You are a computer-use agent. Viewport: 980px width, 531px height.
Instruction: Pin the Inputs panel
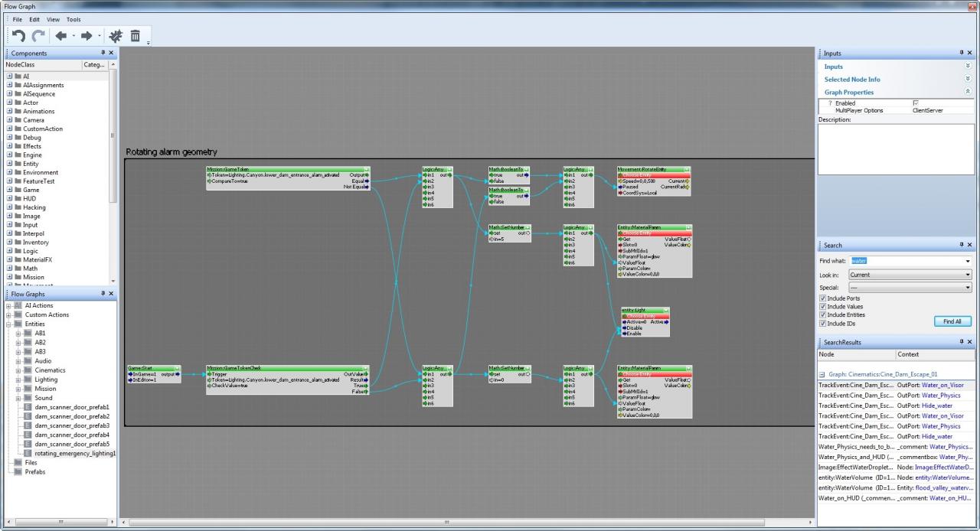(962, 53)
